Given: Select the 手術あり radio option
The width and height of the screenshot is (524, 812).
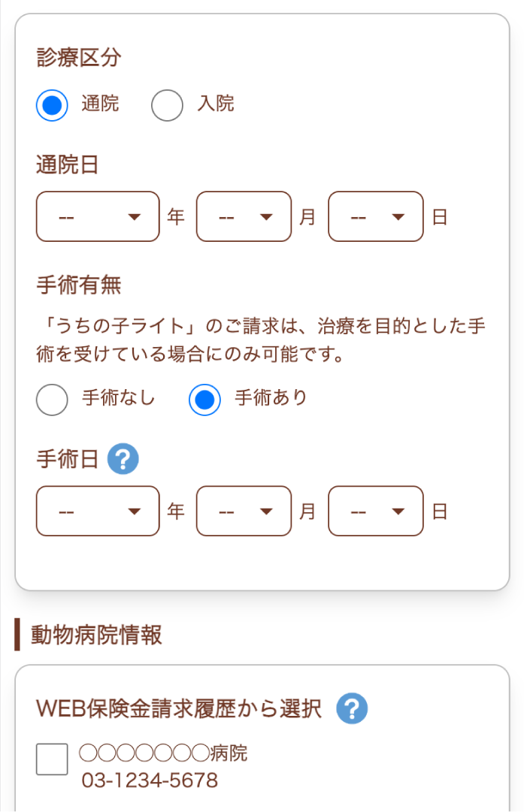Looking at the screenshot, I should 204,399.
